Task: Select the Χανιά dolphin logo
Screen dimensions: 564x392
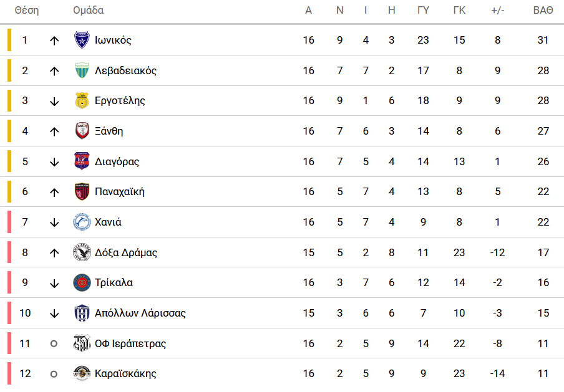Action: [x=82, y=222]
